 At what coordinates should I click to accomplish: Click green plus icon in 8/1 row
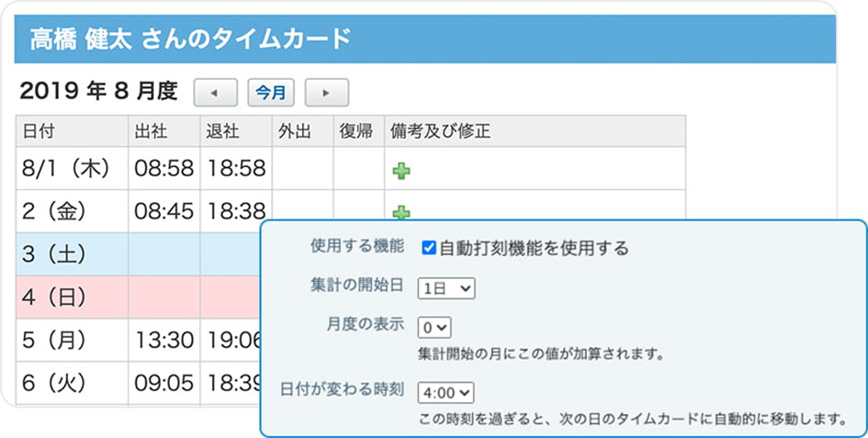click(x=401, y=170)
